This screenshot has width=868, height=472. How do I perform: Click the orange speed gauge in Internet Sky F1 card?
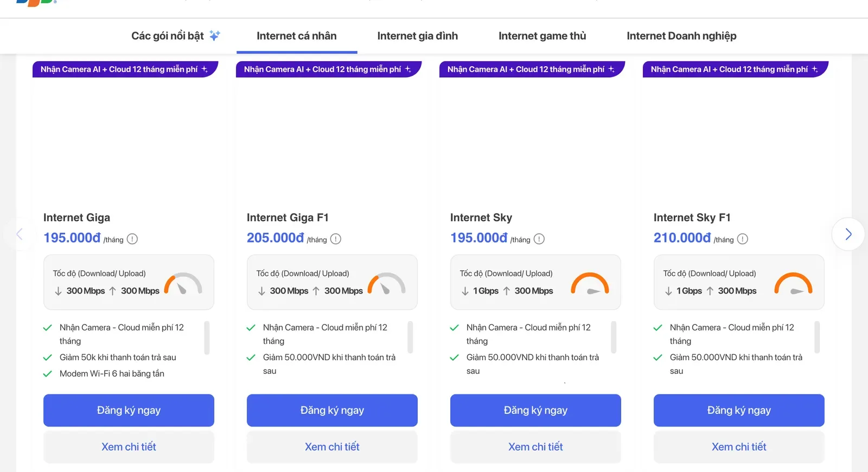pyautogui.click(x=794, y=283)
